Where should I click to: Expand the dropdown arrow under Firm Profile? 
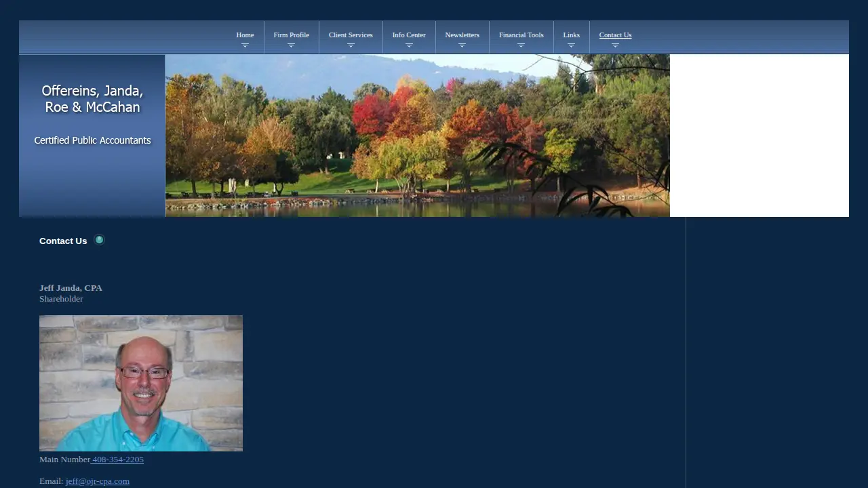tap(291, 45)
